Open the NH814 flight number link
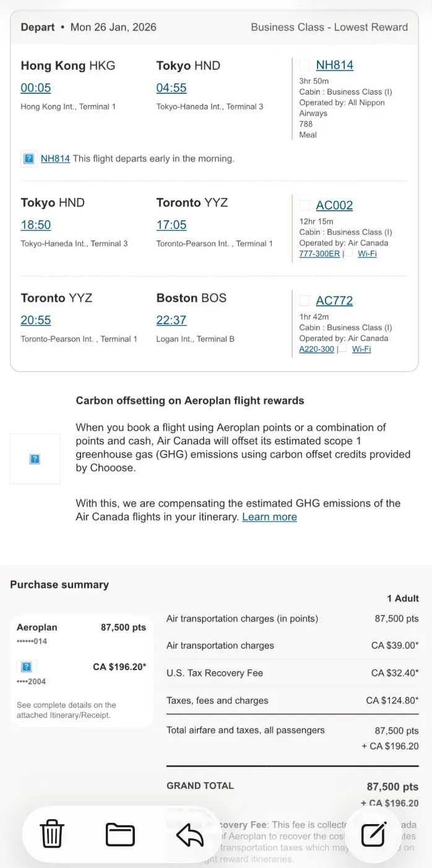This screenshot has width=432, height=868. pos(334,65)
